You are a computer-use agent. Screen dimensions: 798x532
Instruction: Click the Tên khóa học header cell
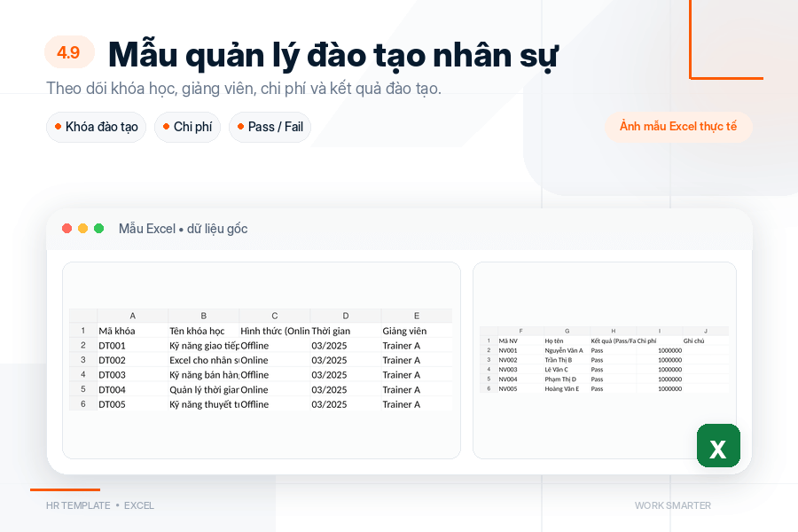(204, 331)
